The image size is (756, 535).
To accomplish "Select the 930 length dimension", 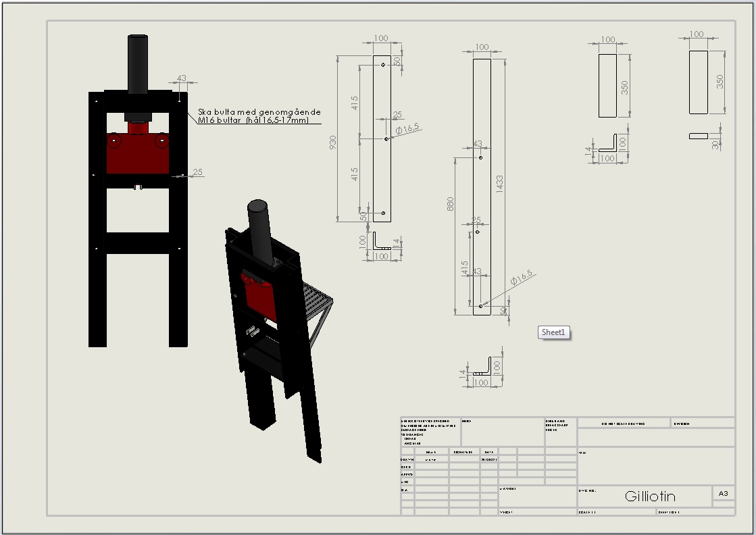I will (333, 142).
